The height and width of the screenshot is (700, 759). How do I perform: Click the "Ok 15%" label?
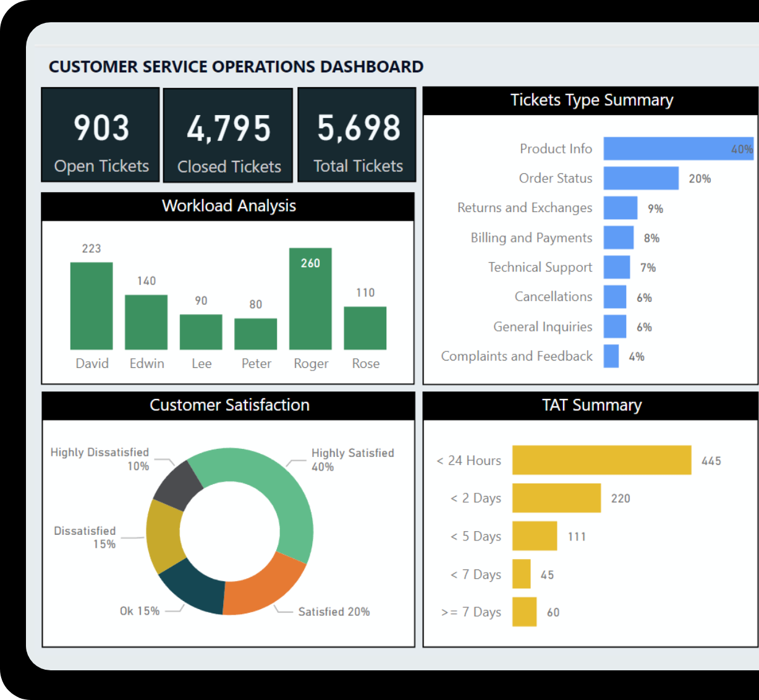pyautogui.click(x=140, y=611)
